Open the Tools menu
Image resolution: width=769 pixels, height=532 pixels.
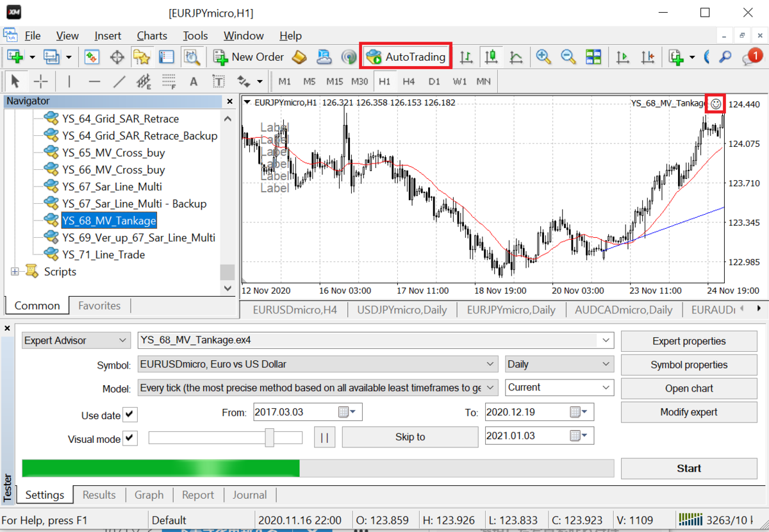coord(195,36)
